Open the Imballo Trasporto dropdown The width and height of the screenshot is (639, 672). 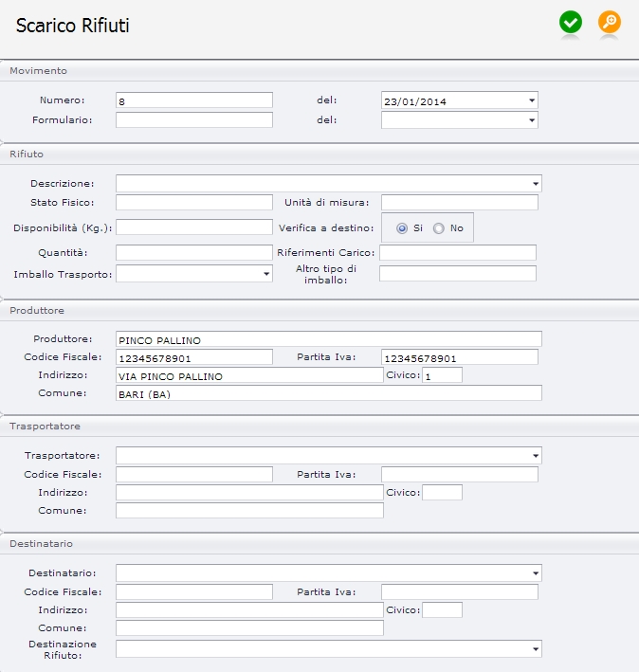coord(194,273)
